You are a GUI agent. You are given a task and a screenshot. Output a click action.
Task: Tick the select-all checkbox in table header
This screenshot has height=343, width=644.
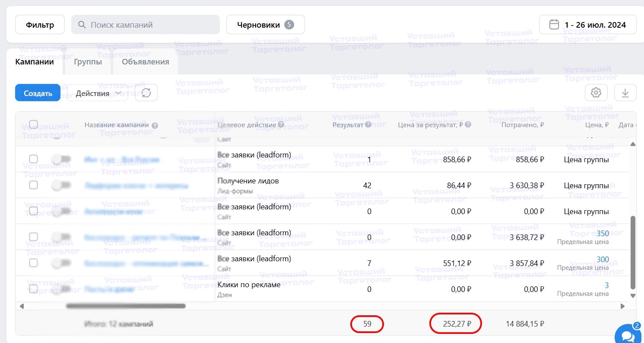coord(33,125)
